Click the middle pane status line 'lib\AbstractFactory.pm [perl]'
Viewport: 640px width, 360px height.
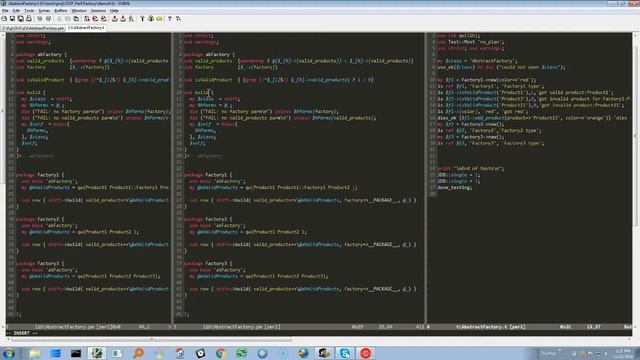pyautogui.click(x=241, y=327)
